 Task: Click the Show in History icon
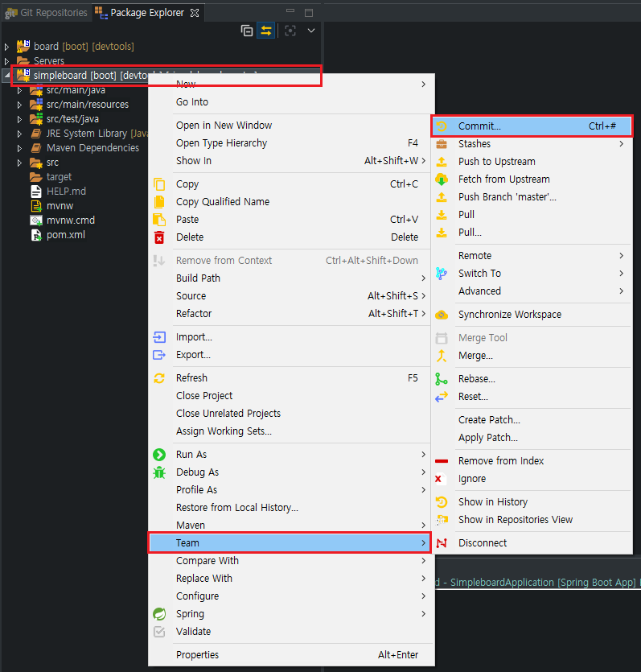(442, 502)
